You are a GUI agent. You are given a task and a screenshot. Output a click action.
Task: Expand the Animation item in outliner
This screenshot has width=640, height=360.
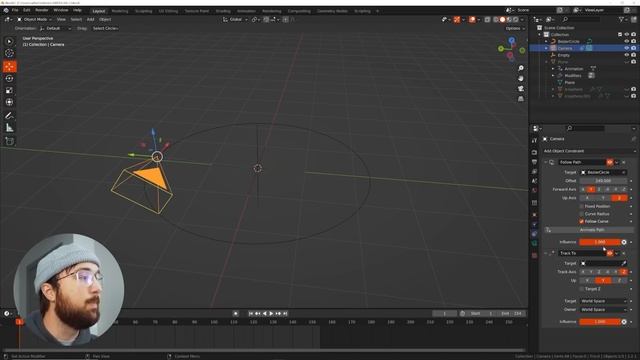553,69
